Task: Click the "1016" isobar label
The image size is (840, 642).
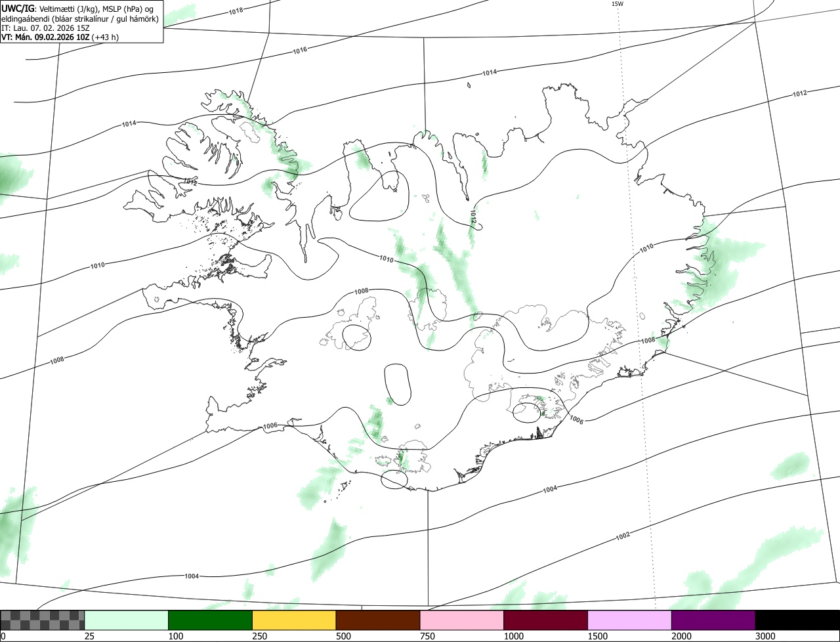Action: coord(300,51)
